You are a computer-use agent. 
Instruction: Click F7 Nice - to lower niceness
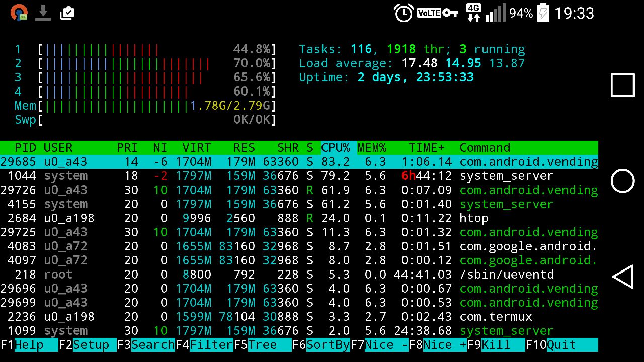(x=379, y=345)
